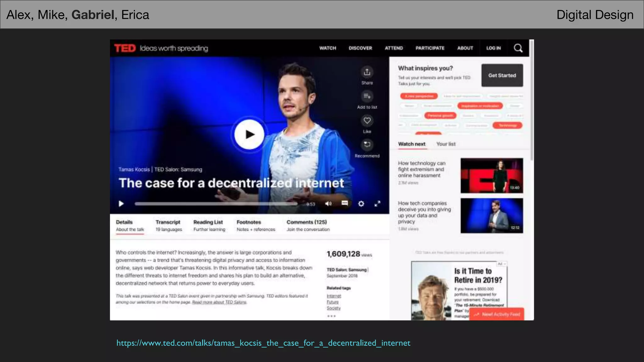Toggle the red Technology interest tag
Image resolution: width=644 pixels, height=362 pixels.
coord(508,125)
